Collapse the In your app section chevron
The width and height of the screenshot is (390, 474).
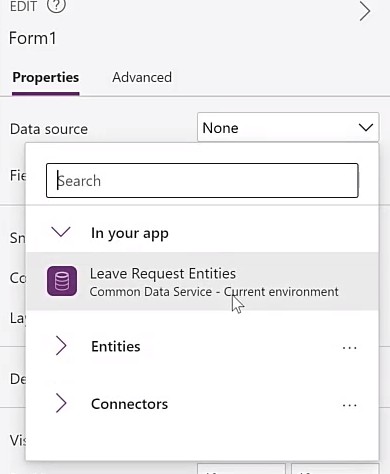pyautogui.click(x=61, y=232)
